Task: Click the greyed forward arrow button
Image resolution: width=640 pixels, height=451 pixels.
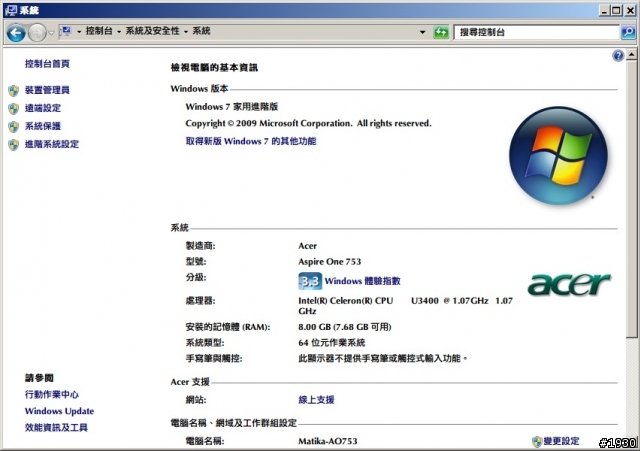Action: 37,33
